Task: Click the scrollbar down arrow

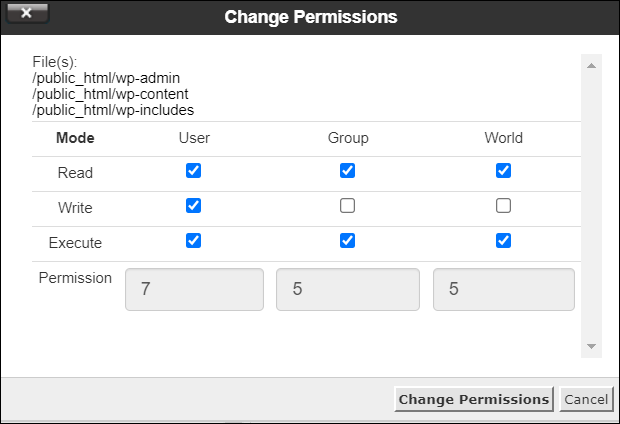Action: point(591,346)
